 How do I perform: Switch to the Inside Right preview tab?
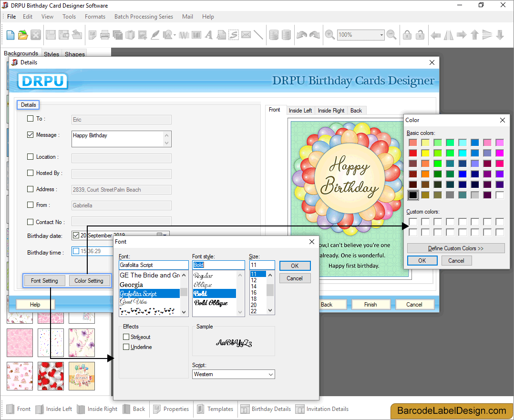tap(331, 111)
